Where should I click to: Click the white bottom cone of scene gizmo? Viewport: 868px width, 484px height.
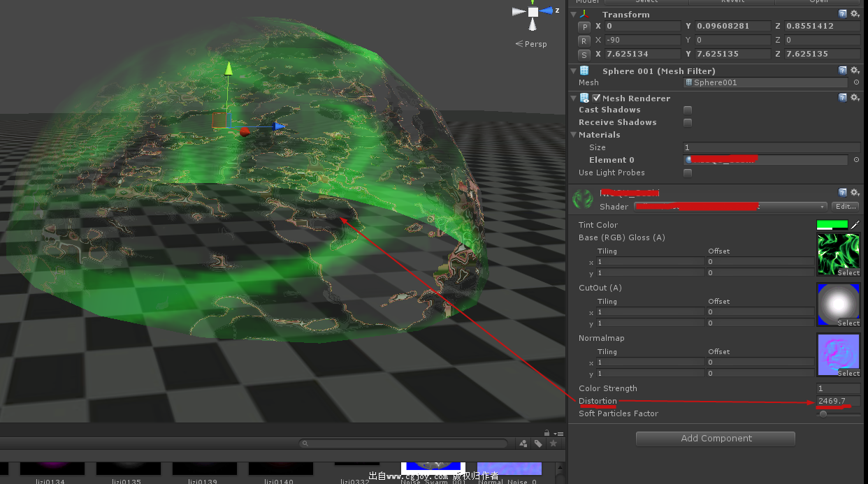tap(533, 25)
